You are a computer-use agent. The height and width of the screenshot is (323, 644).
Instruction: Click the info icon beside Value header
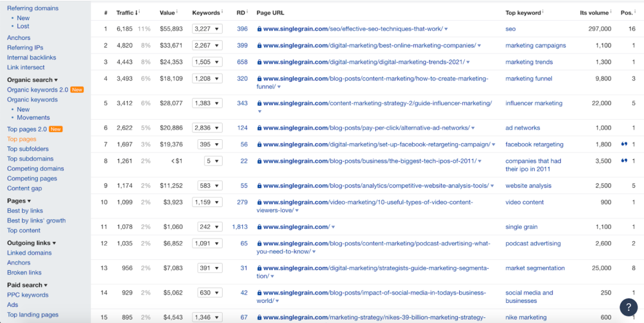177,12
